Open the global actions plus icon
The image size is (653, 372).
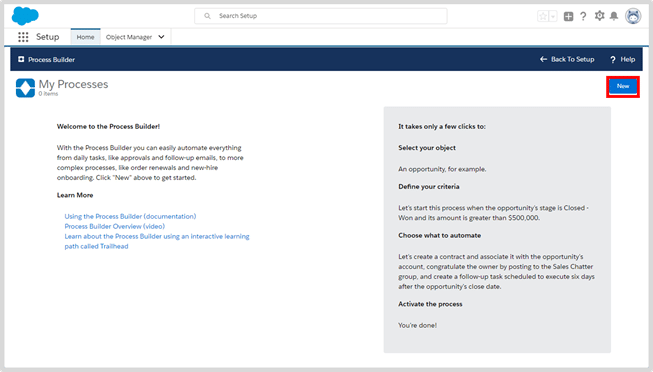pyautogui.click(x=568, y=16)
